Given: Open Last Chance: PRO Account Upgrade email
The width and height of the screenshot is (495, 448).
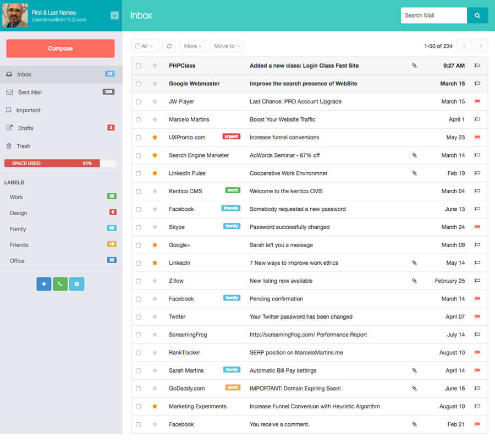Looking at the screenshot, I should point(295,101).
